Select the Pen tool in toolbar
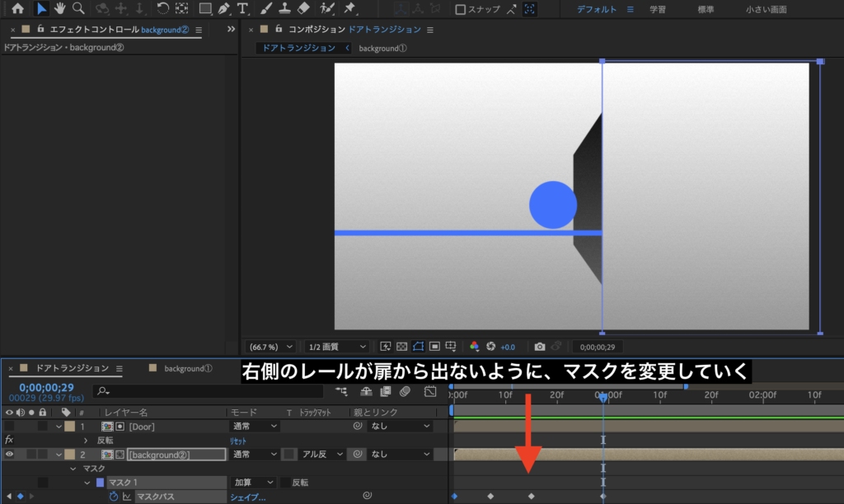844x504 pixels. point(224,9)
